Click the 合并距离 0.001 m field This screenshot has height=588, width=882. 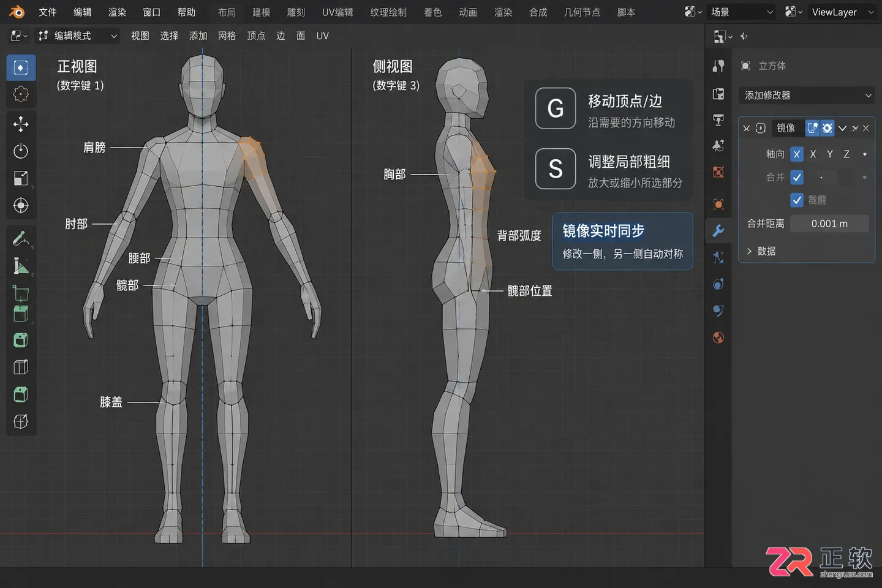click(829, 224)
